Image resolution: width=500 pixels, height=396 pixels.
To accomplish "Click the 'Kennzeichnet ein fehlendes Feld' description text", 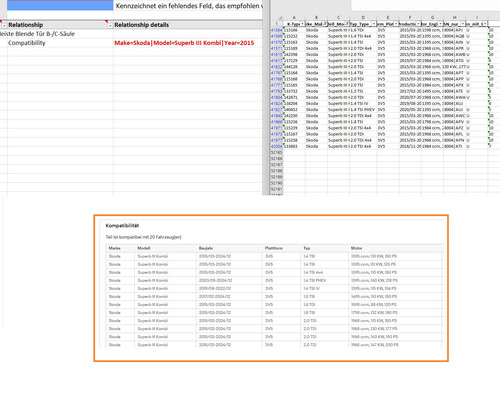I will [189, 6].
